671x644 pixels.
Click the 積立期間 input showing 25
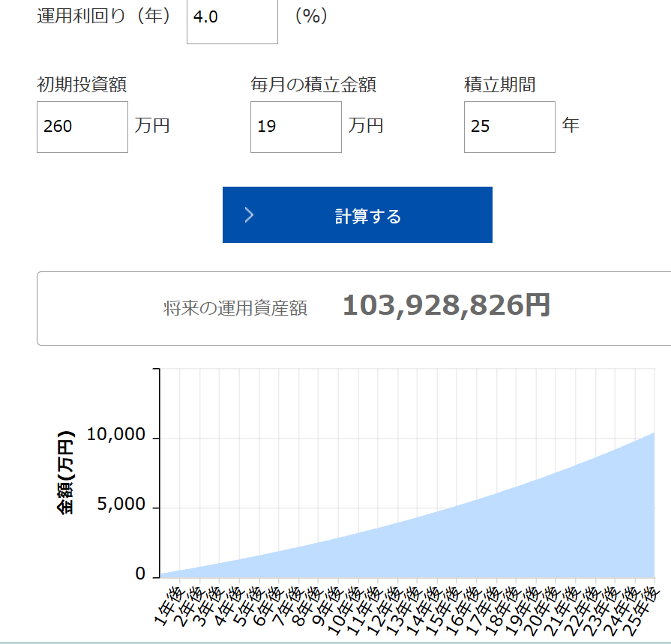pyautogui.click(x=509, y=127)
